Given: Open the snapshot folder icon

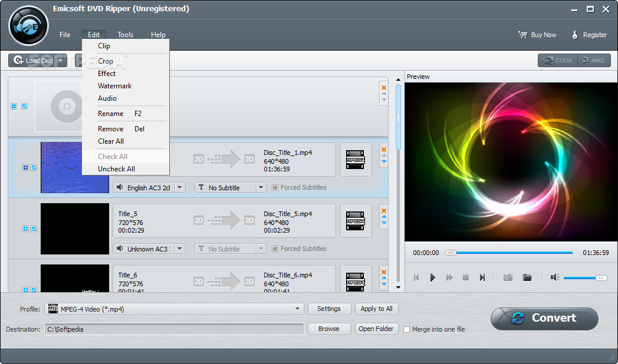Looking at the screenshot, I should 527,277.
